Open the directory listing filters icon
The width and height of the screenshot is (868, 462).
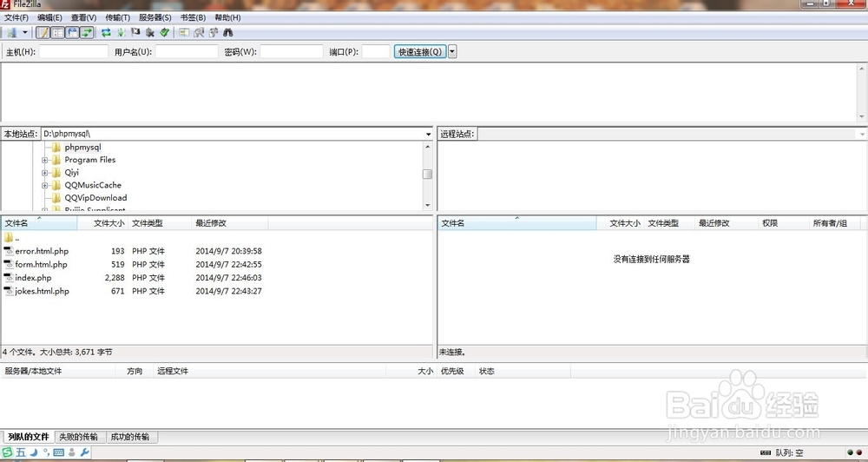tap(184, 33)
